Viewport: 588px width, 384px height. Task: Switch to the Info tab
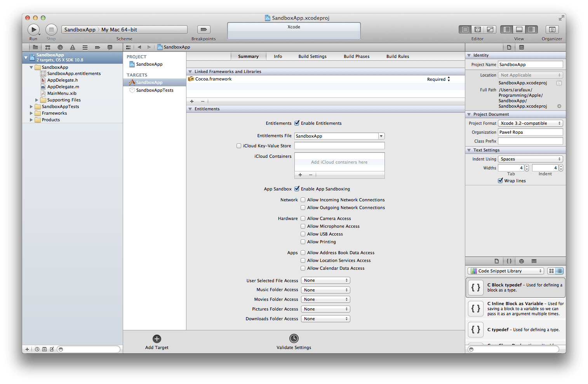click(278, 56)
